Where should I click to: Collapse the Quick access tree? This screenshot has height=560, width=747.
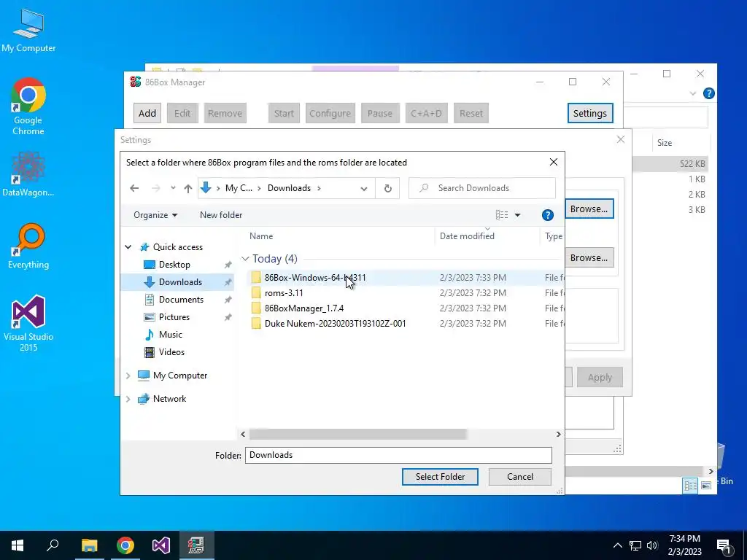click(x=128, y=246)
